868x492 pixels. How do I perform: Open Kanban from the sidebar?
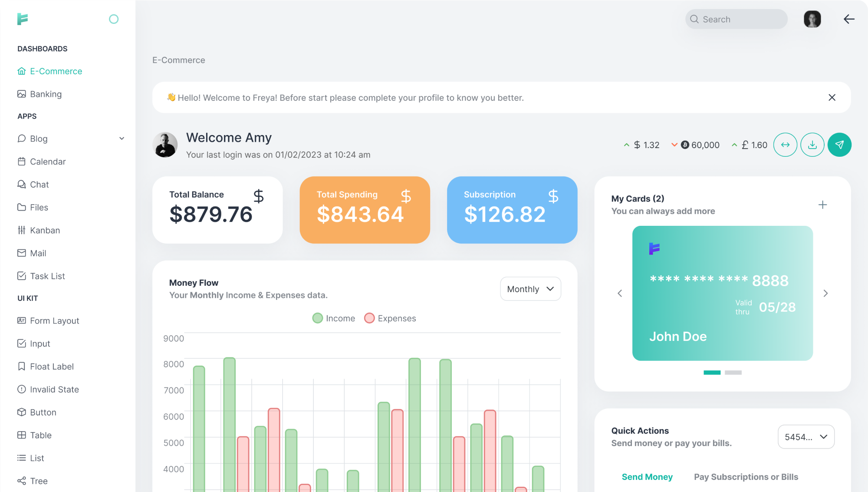[45, 230]
